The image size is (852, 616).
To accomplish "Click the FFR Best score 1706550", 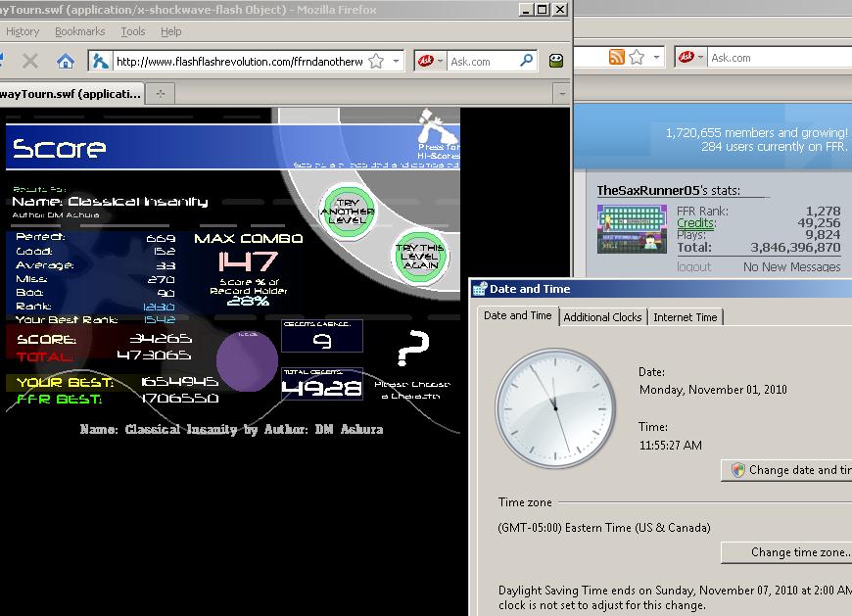I will click(180, 399).
